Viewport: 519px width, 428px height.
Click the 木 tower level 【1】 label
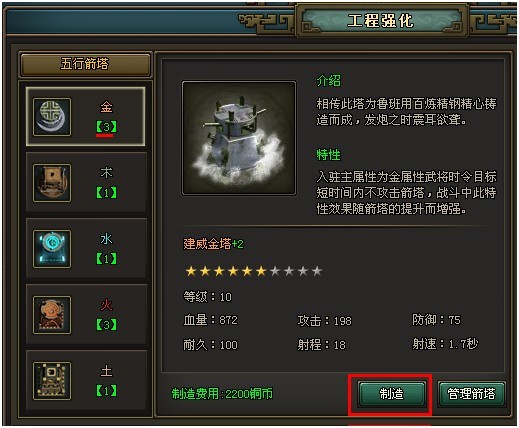pos(106,193)
